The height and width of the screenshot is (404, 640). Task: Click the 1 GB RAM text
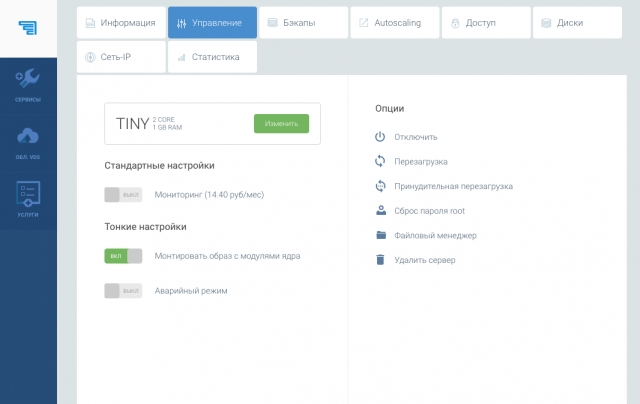pyautogui.click(x=167, y=127)
